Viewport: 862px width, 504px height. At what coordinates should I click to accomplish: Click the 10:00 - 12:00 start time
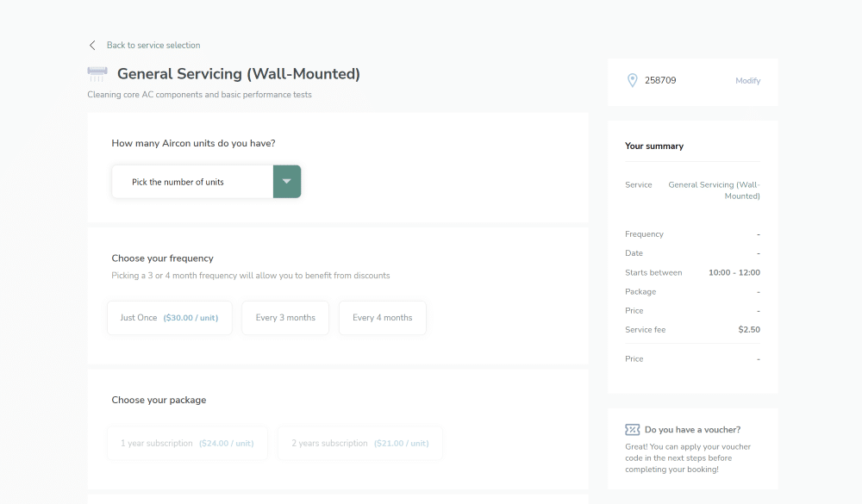pyautogui.click(x=734, y=272)
